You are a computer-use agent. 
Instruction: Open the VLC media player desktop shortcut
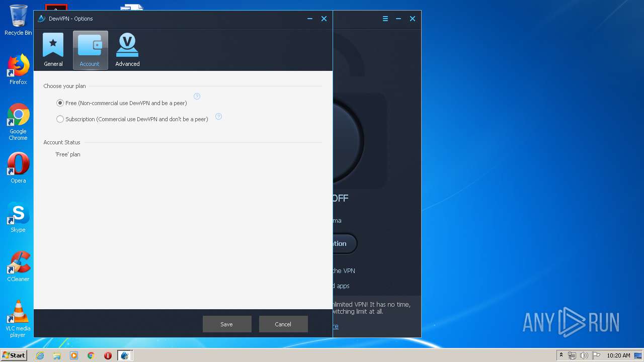tap(18, 319)
